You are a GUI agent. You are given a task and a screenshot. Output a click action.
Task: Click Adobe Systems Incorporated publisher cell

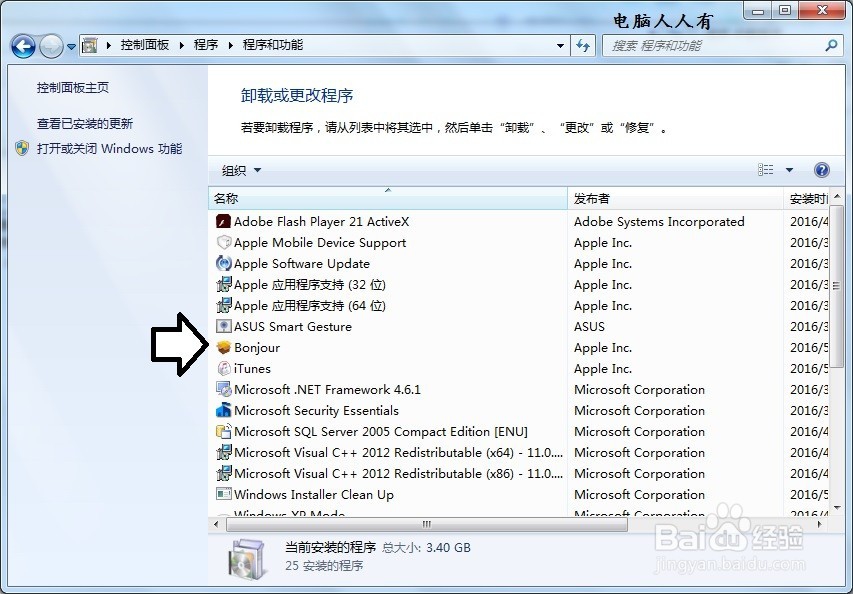pos(659,221)
